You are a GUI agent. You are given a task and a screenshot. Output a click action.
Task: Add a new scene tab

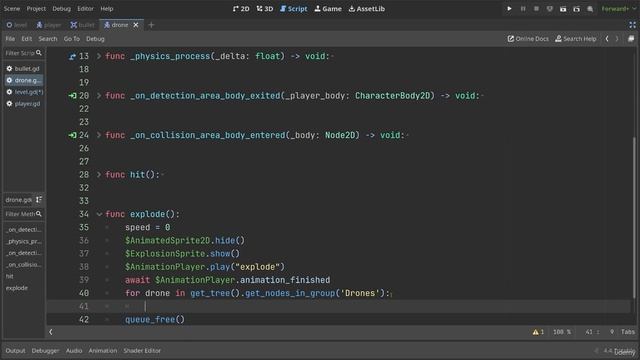151,25
